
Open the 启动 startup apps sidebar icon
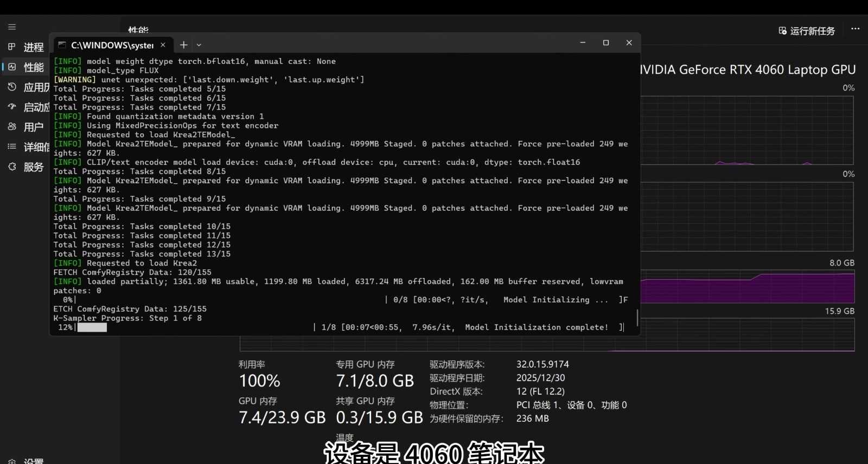[12, 107]
